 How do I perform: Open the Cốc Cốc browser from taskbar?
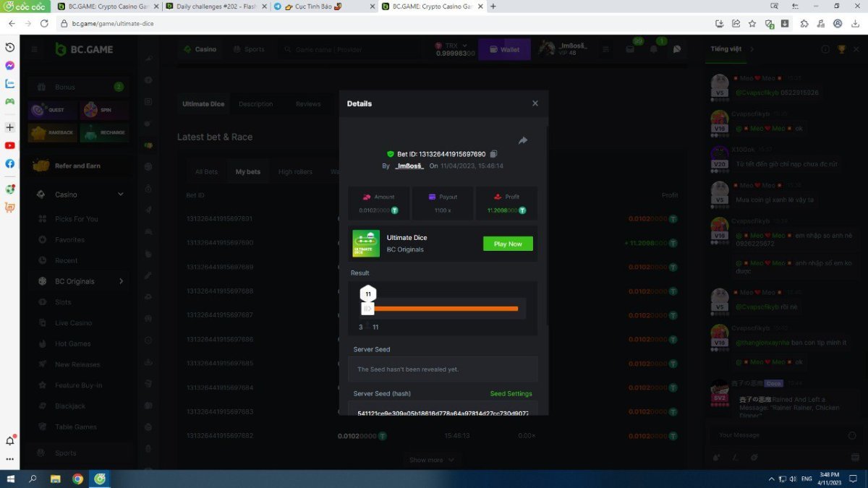pyautogui.click(x=101, y=479)
